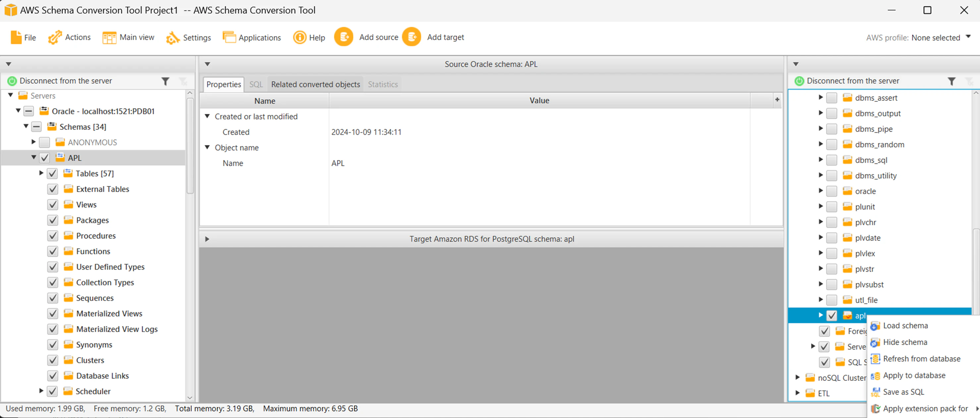The width and height of the screenshot is (980, 418).
Task: Toggle the Packages checkbox
Action: click(53, 220)
